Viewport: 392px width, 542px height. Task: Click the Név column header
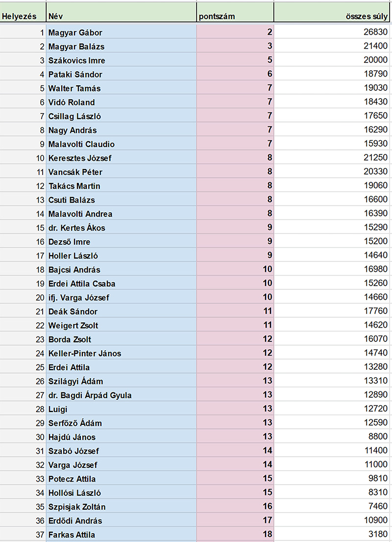(121, 13)
